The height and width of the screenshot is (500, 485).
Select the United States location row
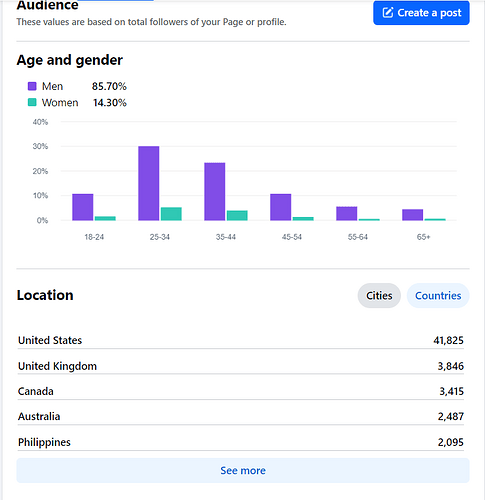click(241, 340)
